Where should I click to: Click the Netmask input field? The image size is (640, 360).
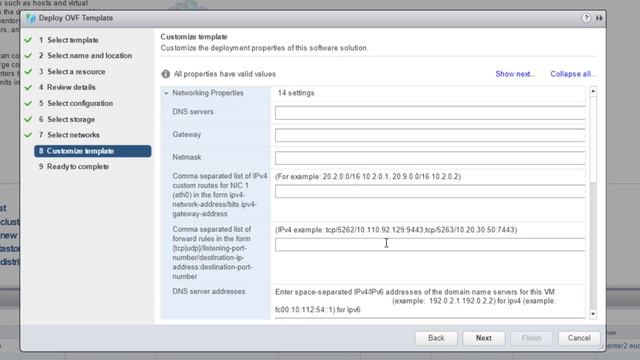click(430, 158)
